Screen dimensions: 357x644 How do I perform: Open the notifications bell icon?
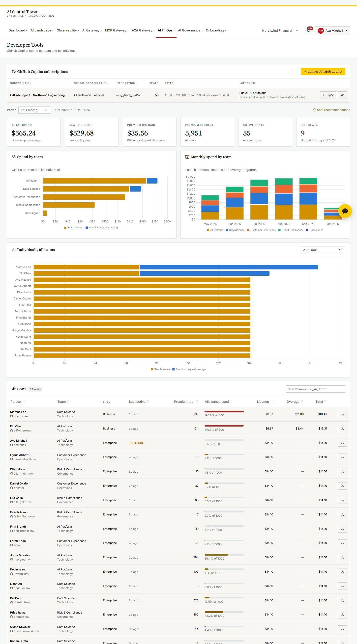point(308,30)
